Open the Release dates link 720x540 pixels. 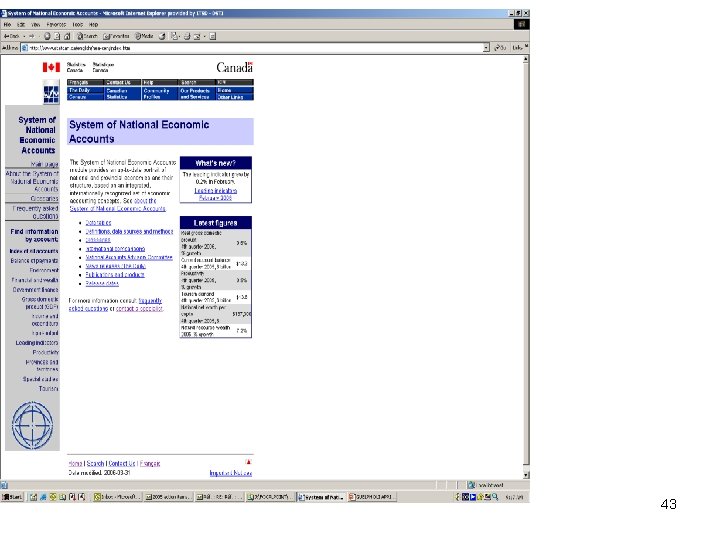tap(102, 283)
